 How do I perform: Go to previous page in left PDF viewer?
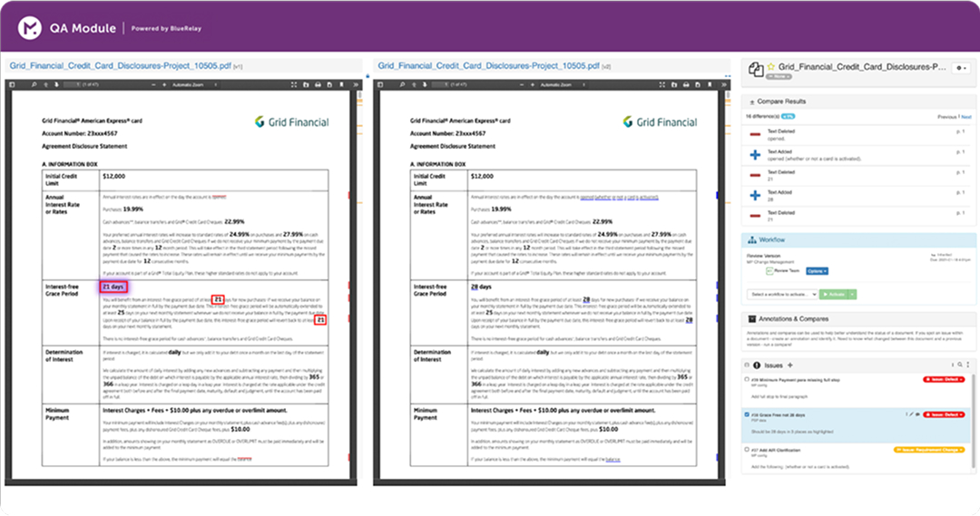click(45, 84)
